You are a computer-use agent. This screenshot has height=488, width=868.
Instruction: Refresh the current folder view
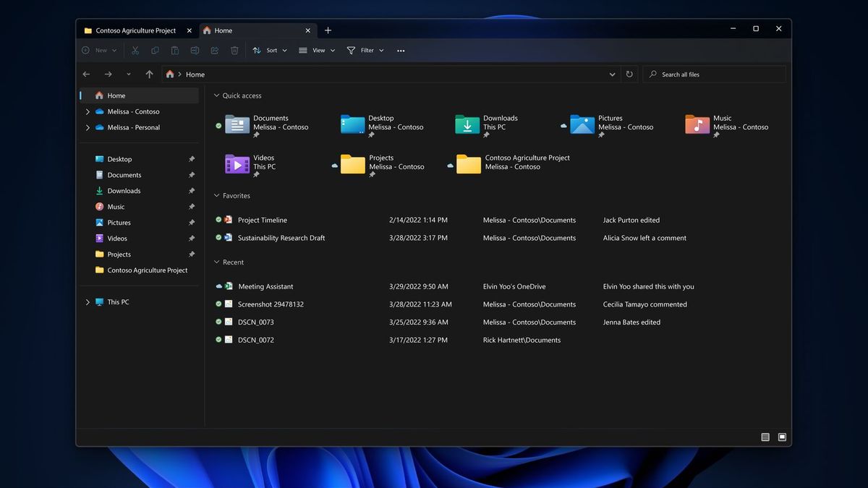[629, 74]
